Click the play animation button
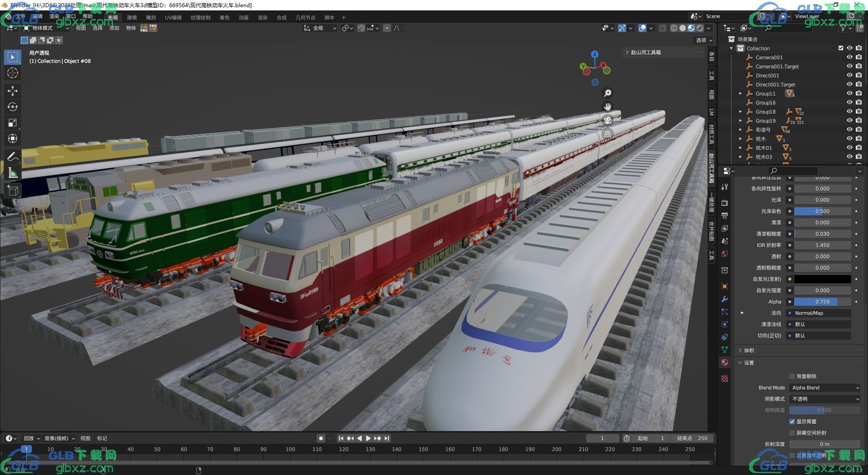The width and height of the screenshot is (868, 475). click(368, 438)
